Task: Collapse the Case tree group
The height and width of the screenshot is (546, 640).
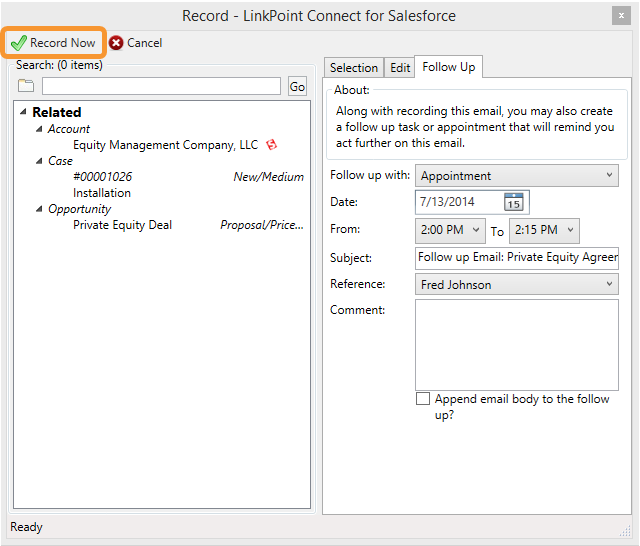Action: coord(39,161)
